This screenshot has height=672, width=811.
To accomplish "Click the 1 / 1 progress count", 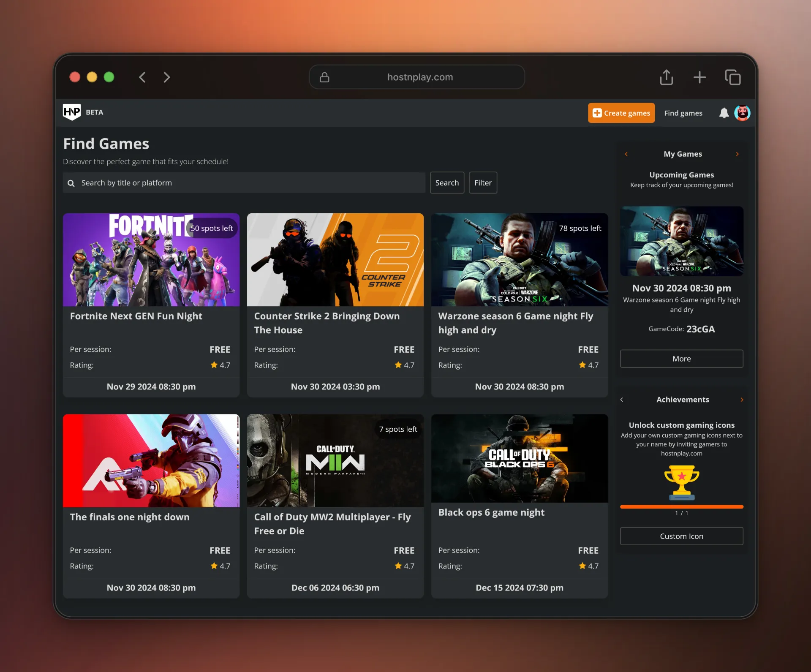I will click(682, 513).
